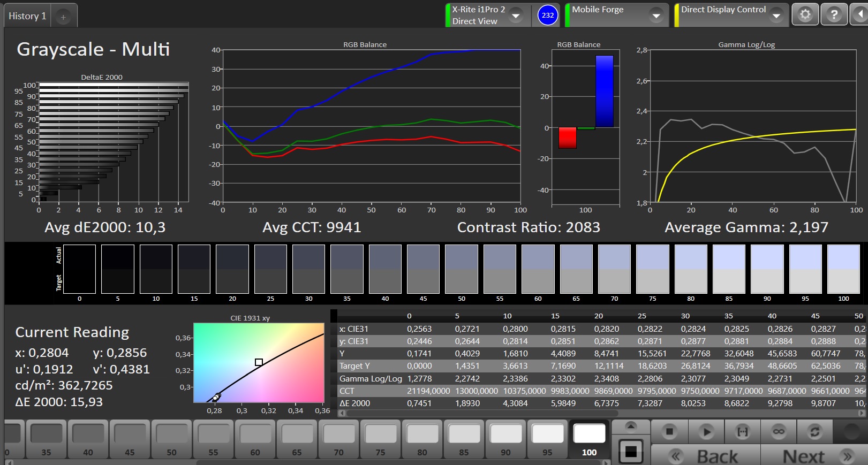Click the add history tab plus icon
The width and height of the screenshot is (868, 465).
coord(63,17)
